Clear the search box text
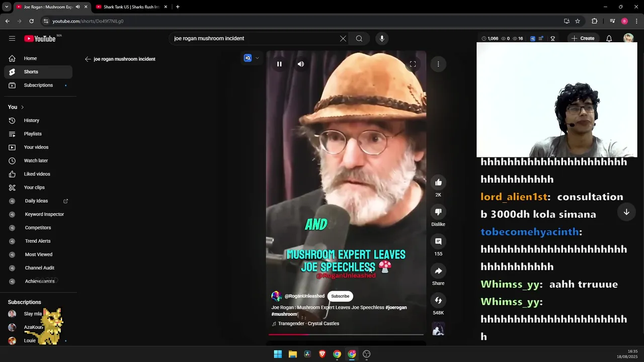 point(343,38)
